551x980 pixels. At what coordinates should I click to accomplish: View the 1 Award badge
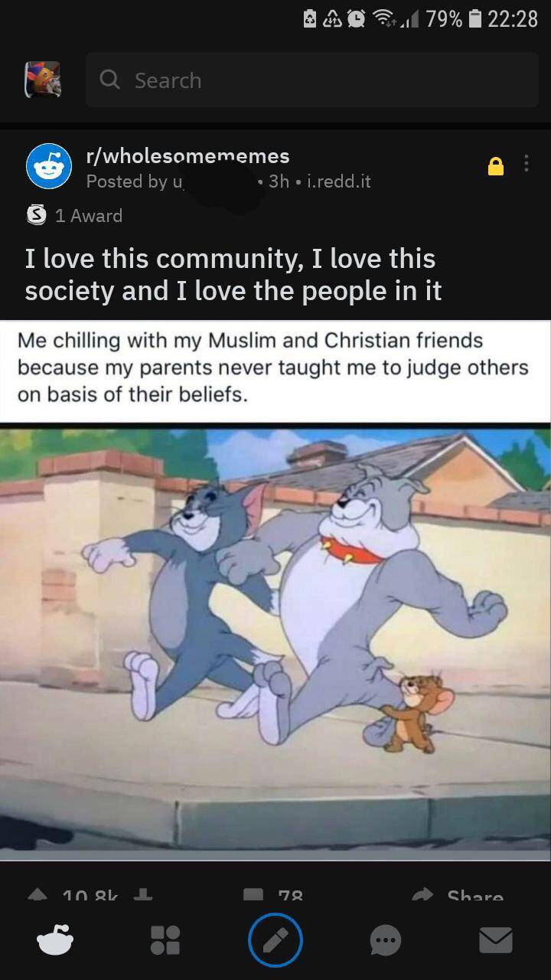point(74,216)
